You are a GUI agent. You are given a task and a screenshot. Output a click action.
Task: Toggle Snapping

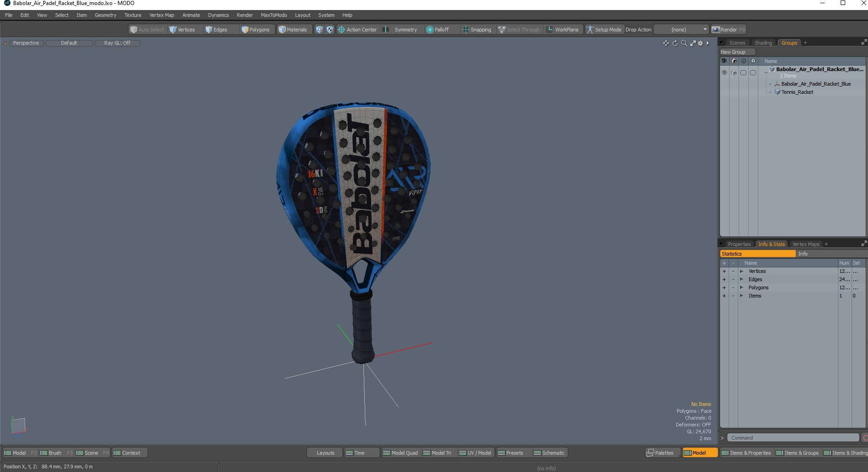pos(477,30)
